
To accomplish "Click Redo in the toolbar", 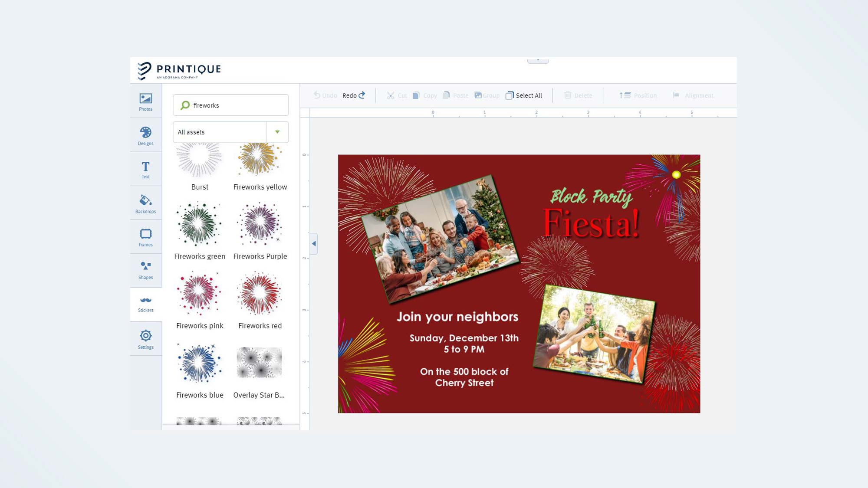I will tap(353, 95).
